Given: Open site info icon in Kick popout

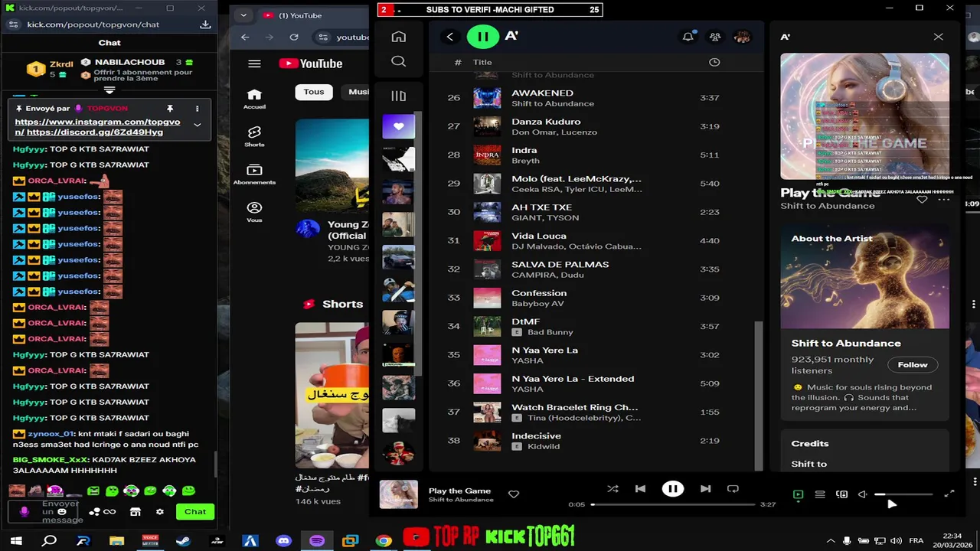Looking at the screenshot, I should pyautogui.click(x=15, y=24).
